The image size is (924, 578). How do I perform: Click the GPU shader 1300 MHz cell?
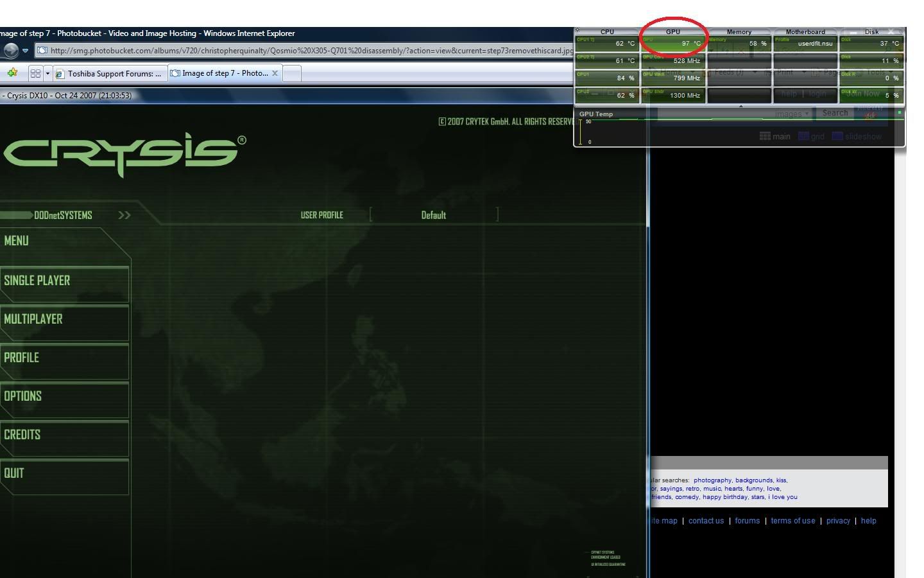[x=673, y=96]
